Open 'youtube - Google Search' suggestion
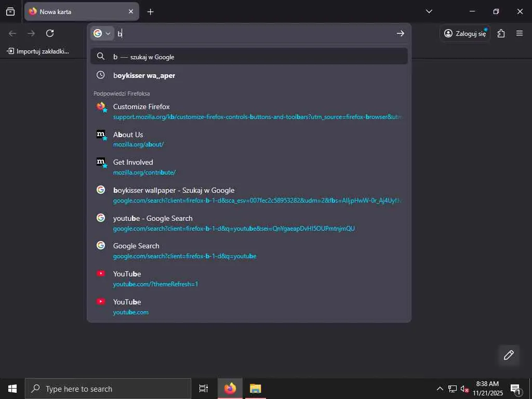 pyautogui.click(x=249, y=223)
